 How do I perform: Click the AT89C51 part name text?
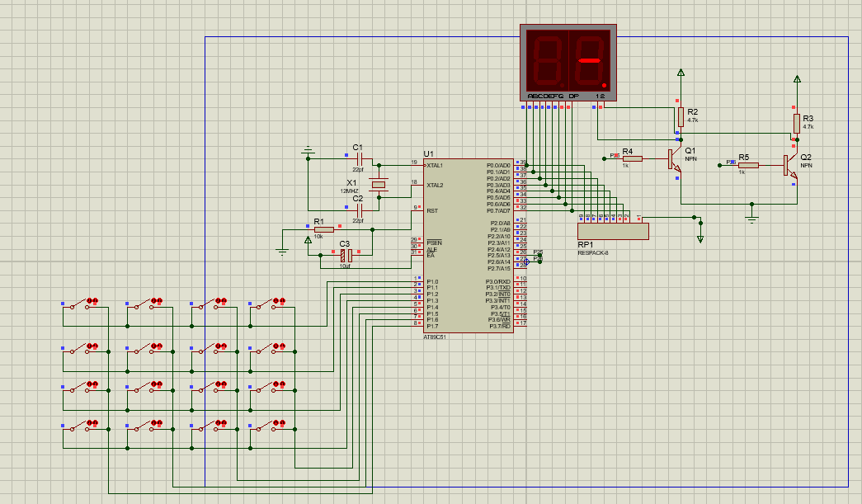(435, 337)
